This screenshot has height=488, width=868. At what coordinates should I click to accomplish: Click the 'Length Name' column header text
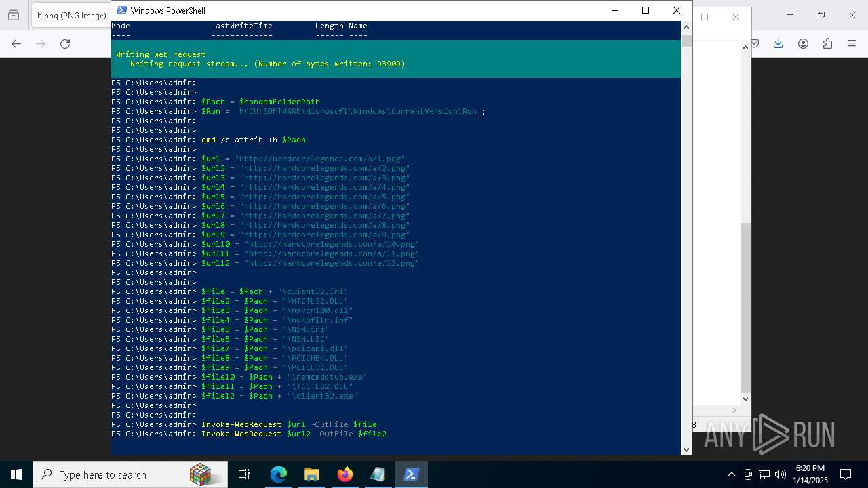(x=341, y=26)
